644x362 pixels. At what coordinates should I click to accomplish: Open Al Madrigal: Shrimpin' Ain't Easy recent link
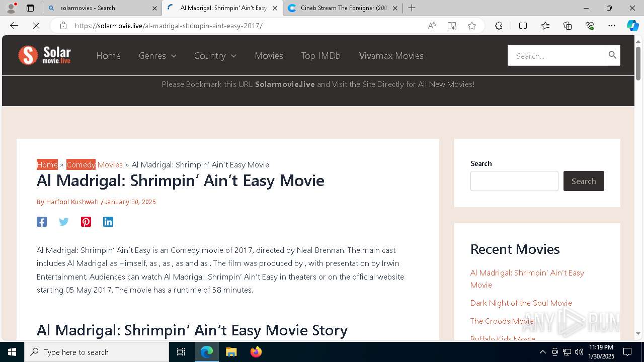point(527,279)
